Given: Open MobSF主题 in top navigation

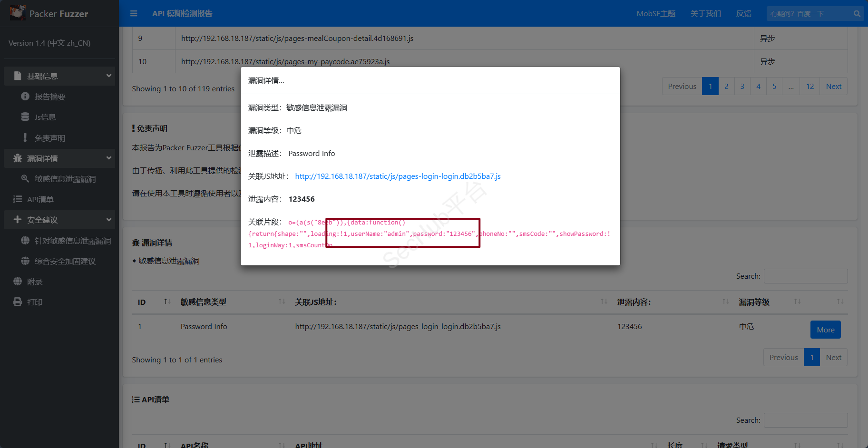Looking at the screenshot, I should 656,14.
